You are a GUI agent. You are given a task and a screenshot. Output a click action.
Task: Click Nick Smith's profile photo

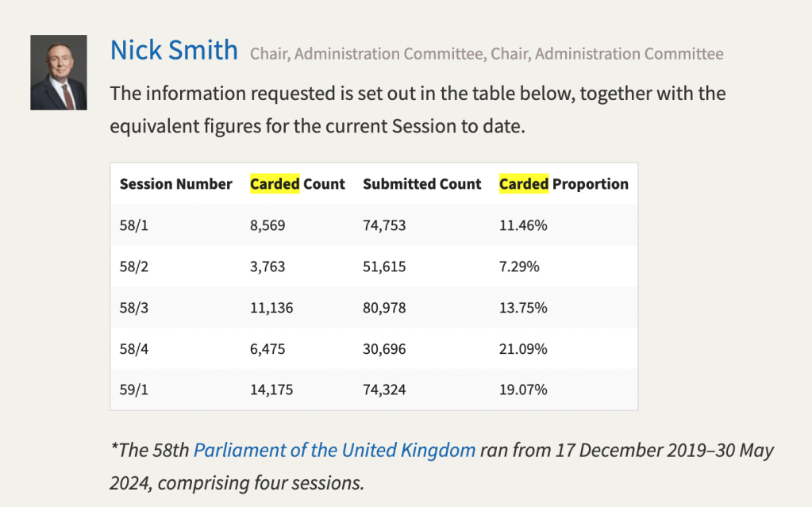pyautogui.click(x=59, y=72)
